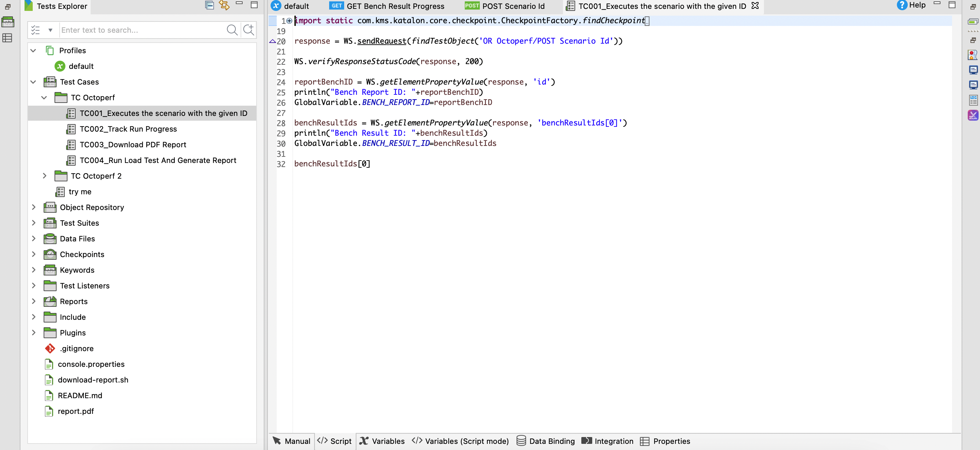Click the GET Bench Result Progress tab
980x450 pixels.
pyautogui.click(x=396, y=6)
